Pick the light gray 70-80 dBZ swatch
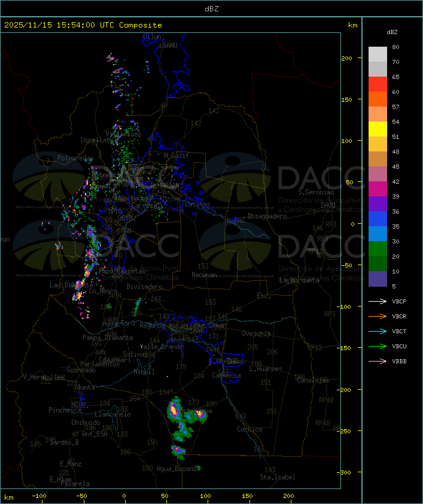Screen dimensions: 423x504 [x=378, y=54]
